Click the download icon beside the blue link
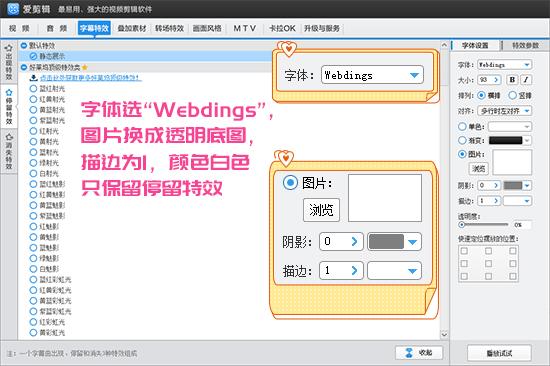The width and height of the screenshot is (550, 366). [34, 78]
